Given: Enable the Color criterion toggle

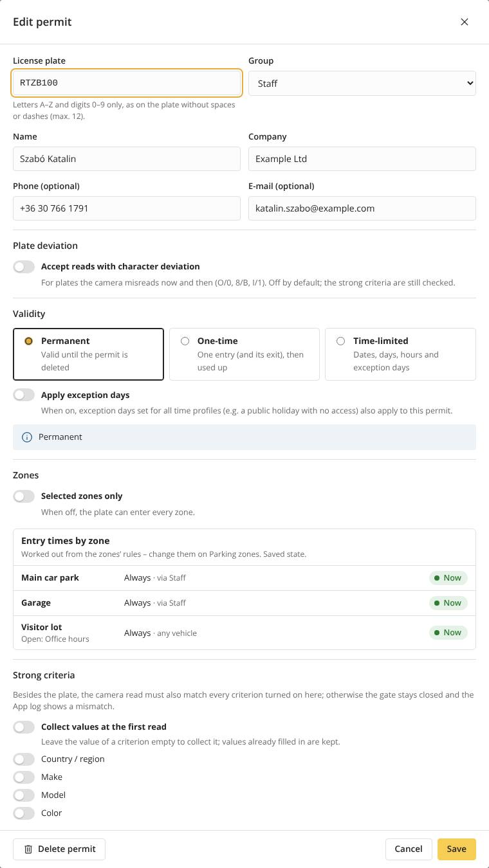Looking at the screenshot, I should (x=24, y=813).
